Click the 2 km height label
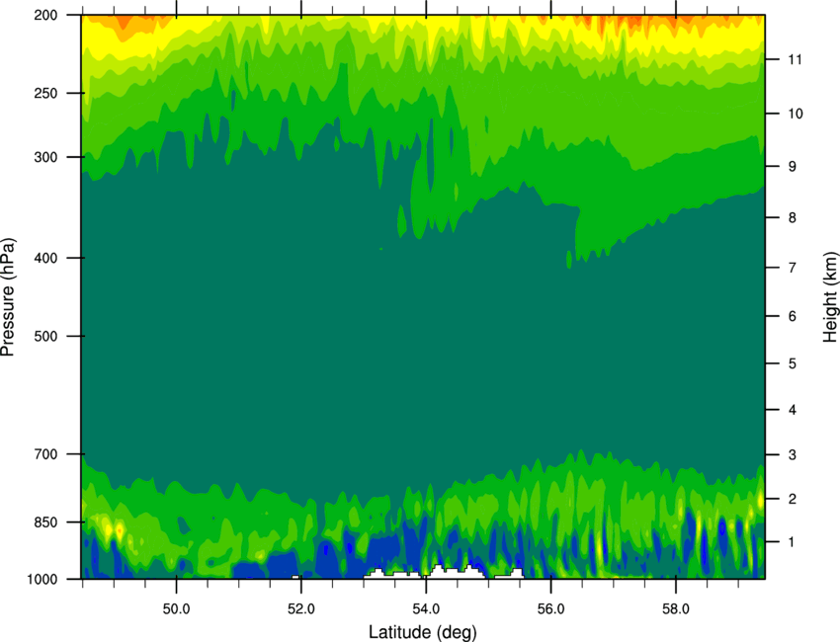This screenshot has height=642, width=840. pos(793,499)
